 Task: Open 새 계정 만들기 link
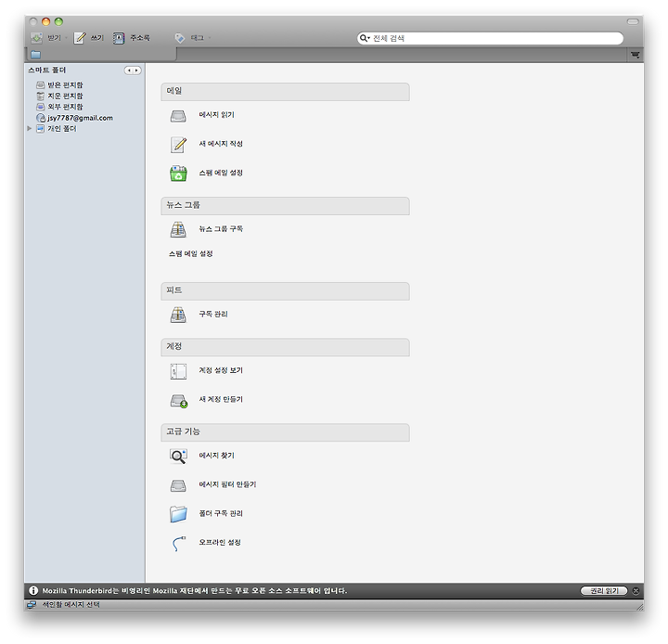tap(221, 399)
